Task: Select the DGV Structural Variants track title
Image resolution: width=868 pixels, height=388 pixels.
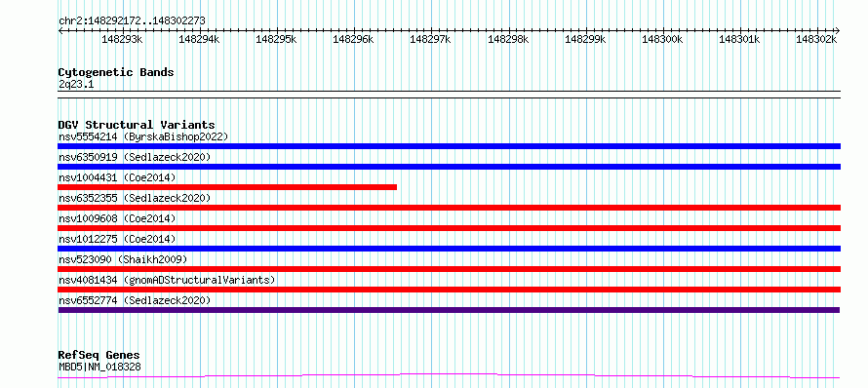Action: click(x=137, y=125)
